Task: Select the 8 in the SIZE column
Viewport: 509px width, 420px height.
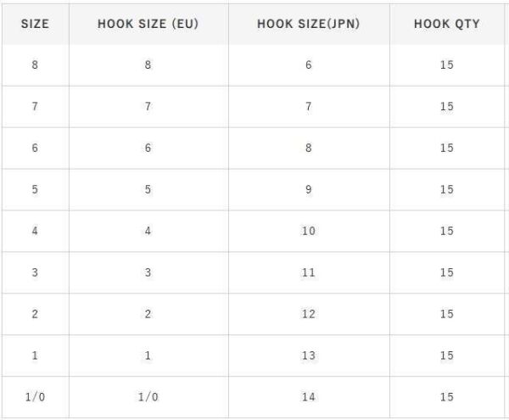Action: tap(35, 64)
